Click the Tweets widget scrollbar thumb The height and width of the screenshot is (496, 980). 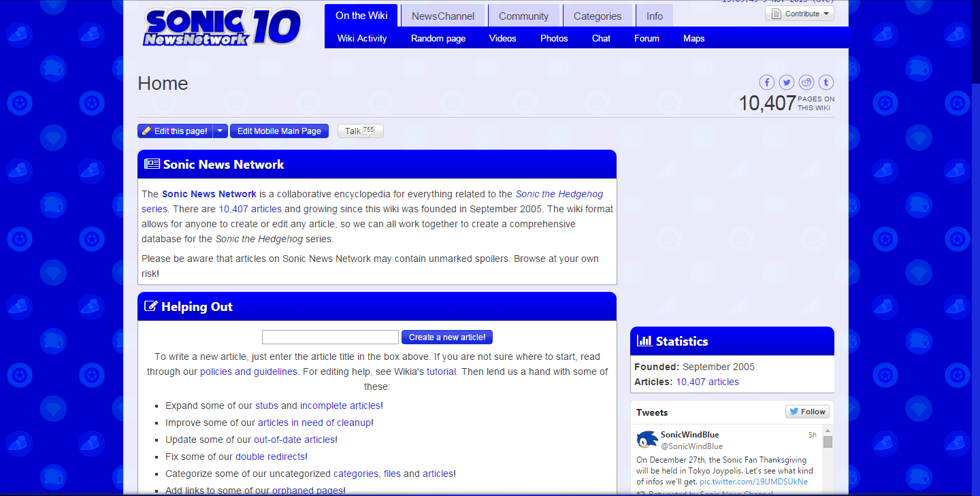point(828,442)
